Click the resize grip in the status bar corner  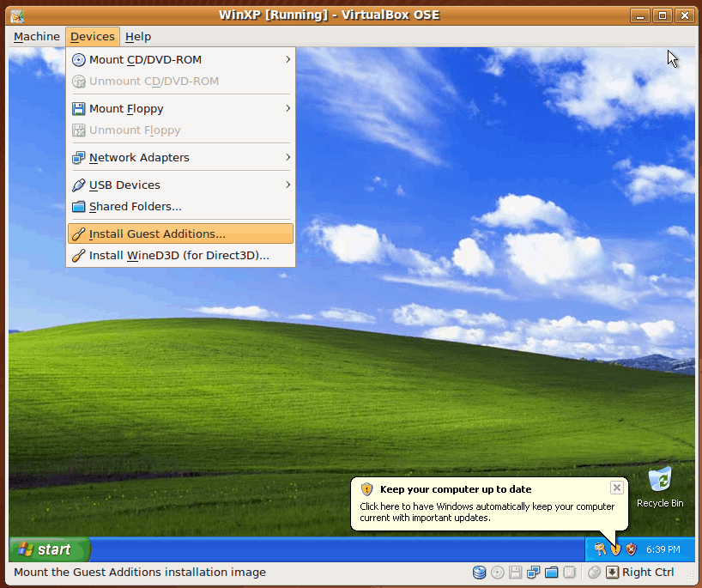click(x=689, y=577)
